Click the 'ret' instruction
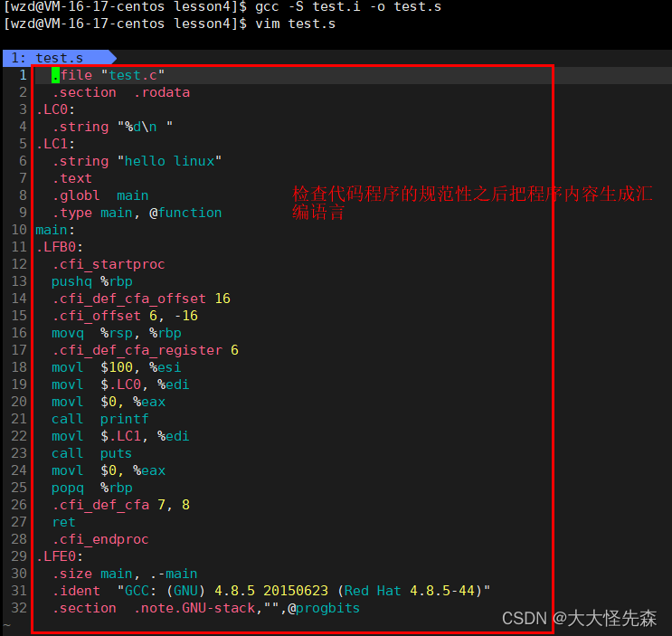This screenshot has height=636, width=672. tap(63, 522)
